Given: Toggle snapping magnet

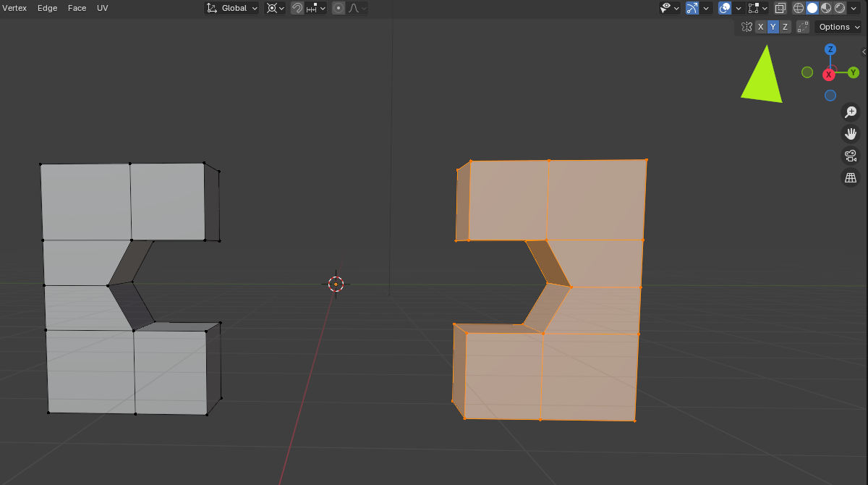Looking at the screenshot, I should click(297, 8).
